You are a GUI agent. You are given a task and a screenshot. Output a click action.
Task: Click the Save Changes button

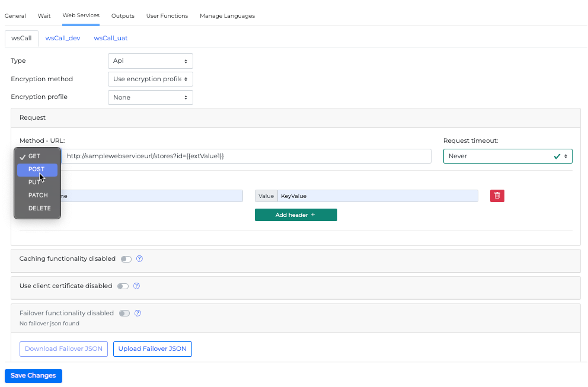tap(33, 376)
